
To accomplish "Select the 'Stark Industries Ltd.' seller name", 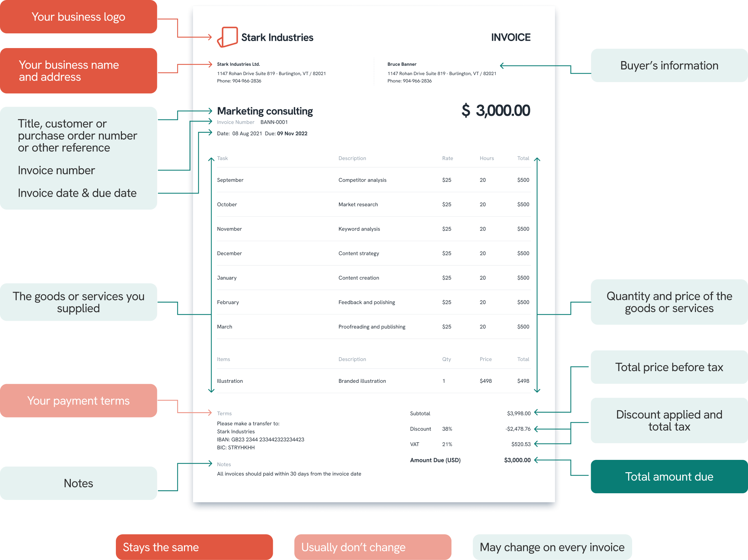I will [238, 64].
